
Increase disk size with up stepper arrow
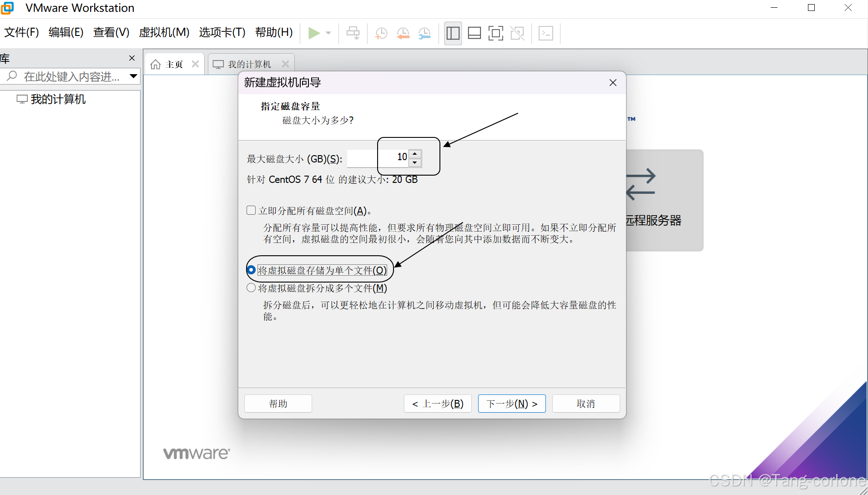pos(415,154)
